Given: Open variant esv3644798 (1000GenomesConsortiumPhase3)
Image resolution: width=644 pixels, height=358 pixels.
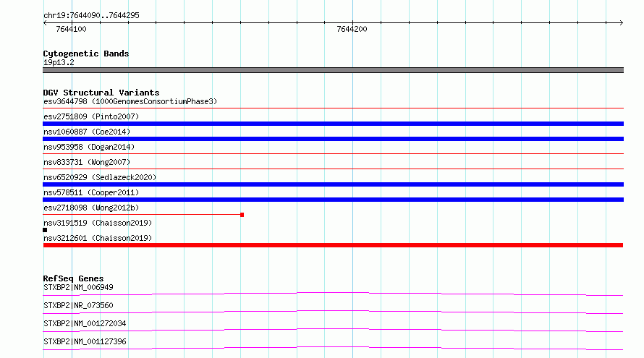Looking at the screenshot, I should tap(130, 101).
